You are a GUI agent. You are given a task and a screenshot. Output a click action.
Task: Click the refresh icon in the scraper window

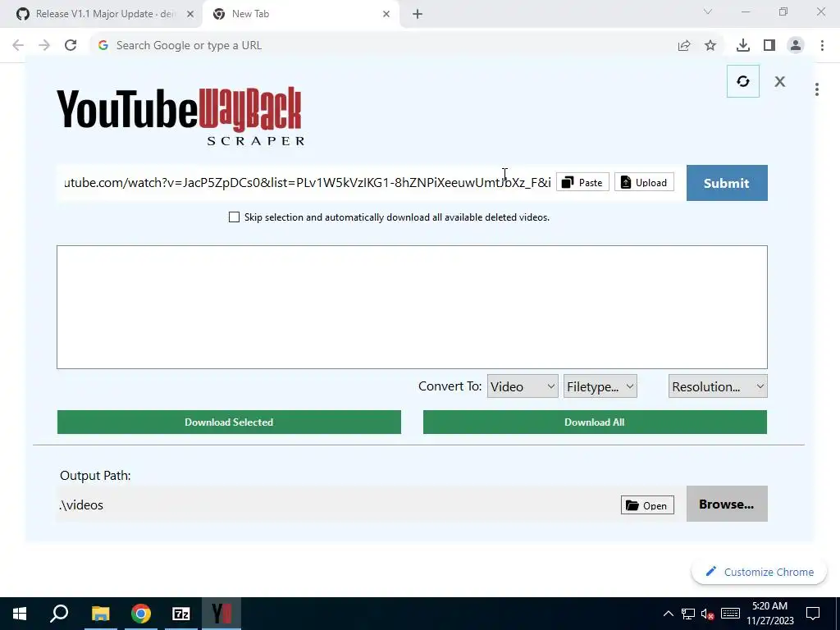(742, 81)
